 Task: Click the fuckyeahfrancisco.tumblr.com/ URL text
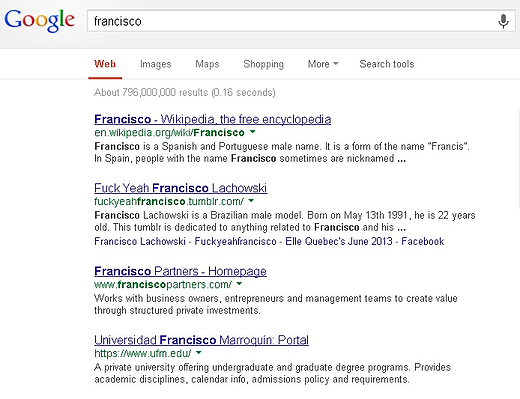(x=169, y=201)
